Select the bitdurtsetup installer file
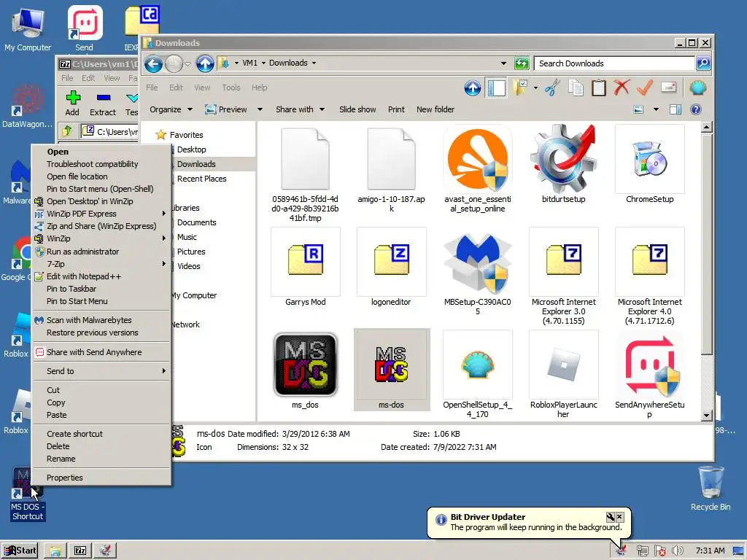 [x=564, y=166]
